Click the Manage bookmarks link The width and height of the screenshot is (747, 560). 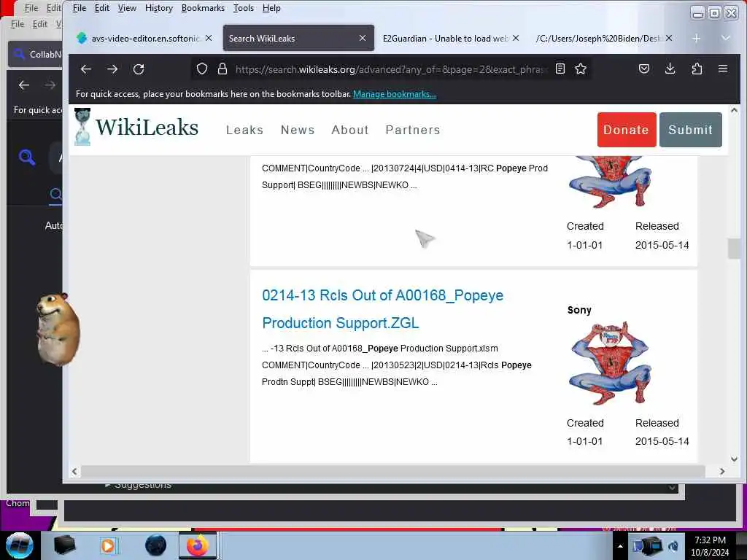pos(395,94)
